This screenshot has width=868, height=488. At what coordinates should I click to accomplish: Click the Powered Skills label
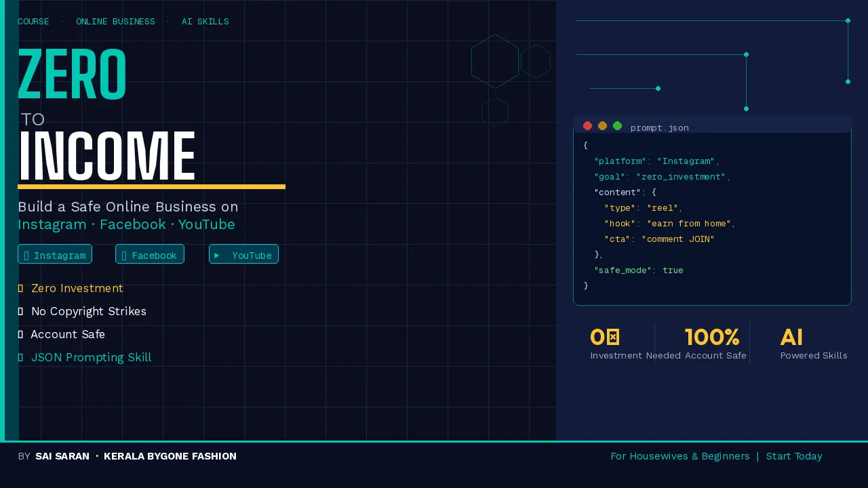814,356
